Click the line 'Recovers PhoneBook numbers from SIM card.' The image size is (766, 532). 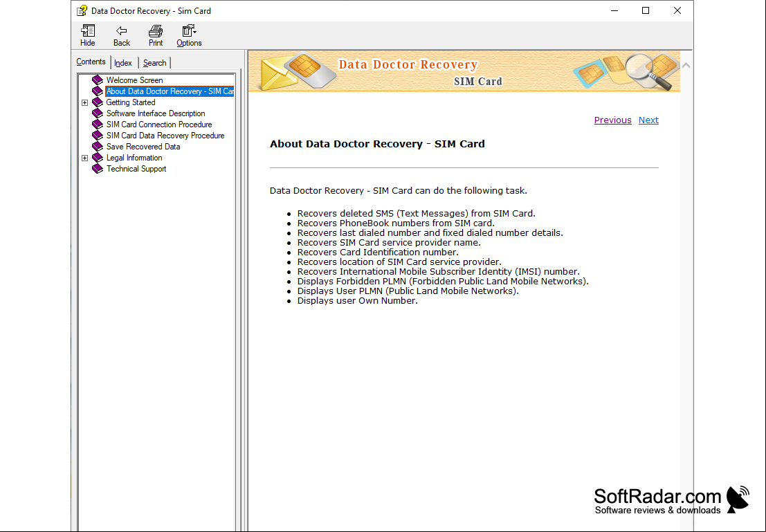click(396, 223)
